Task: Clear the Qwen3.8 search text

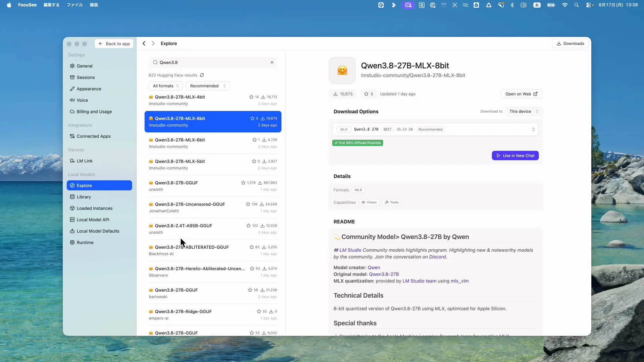Action: coord(272,62)
